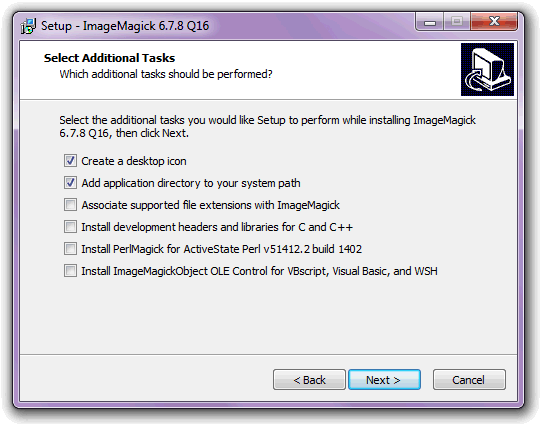
Task: Click the 'Associate supported file extensions' label
Action: click(x=210, y=205)
